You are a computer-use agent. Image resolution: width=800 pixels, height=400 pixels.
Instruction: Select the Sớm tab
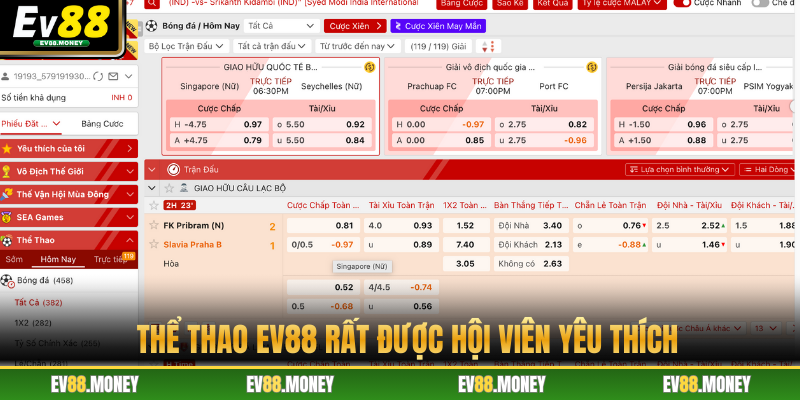point(14,259)
